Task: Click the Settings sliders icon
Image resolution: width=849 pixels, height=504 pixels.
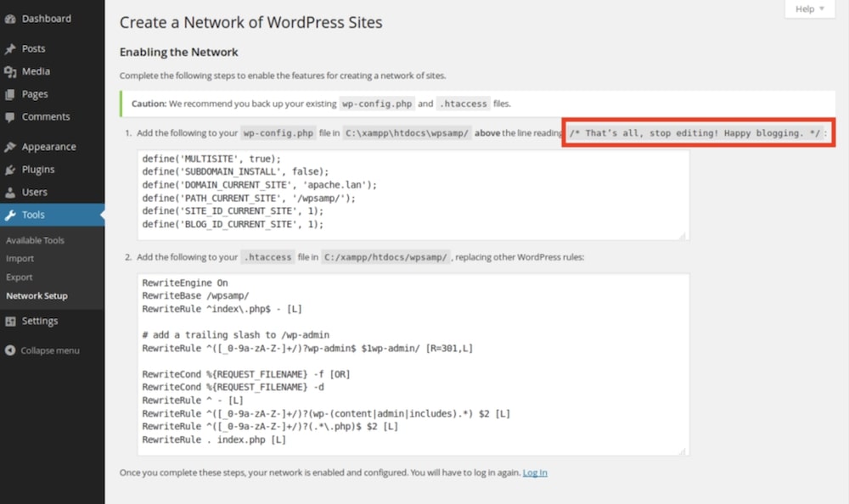Action: (x=9, y=321)
